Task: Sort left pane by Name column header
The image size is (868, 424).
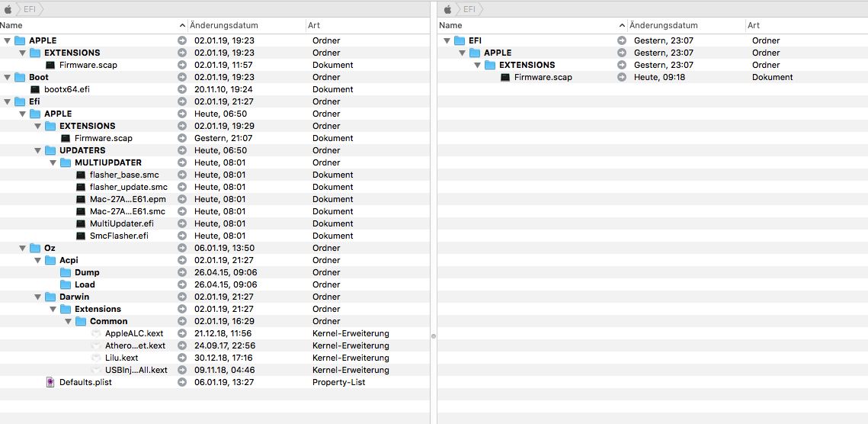Action: coord(93,25)
